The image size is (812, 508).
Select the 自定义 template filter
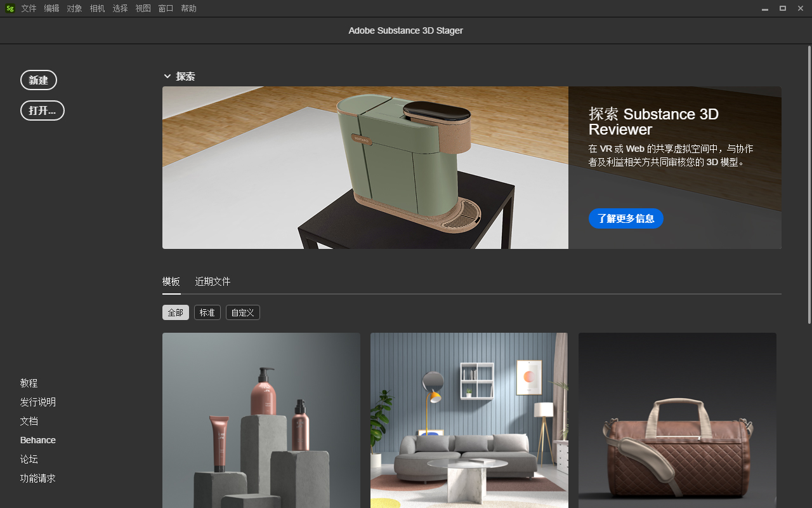pyautogui.click(x=242, y=312)
